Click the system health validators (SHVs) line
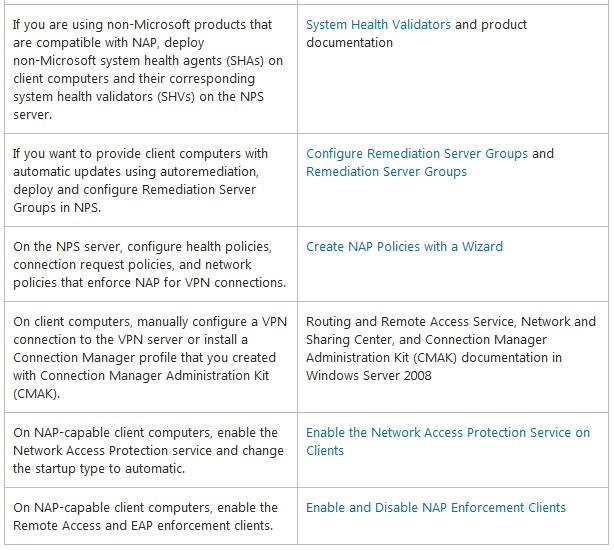 point(138,96)
